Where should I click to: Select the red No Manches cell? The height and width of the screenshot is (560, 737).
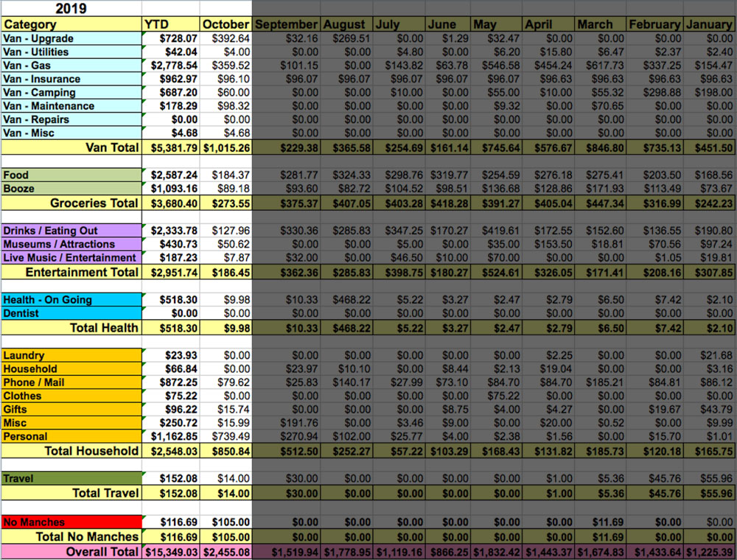pos(70,522)
